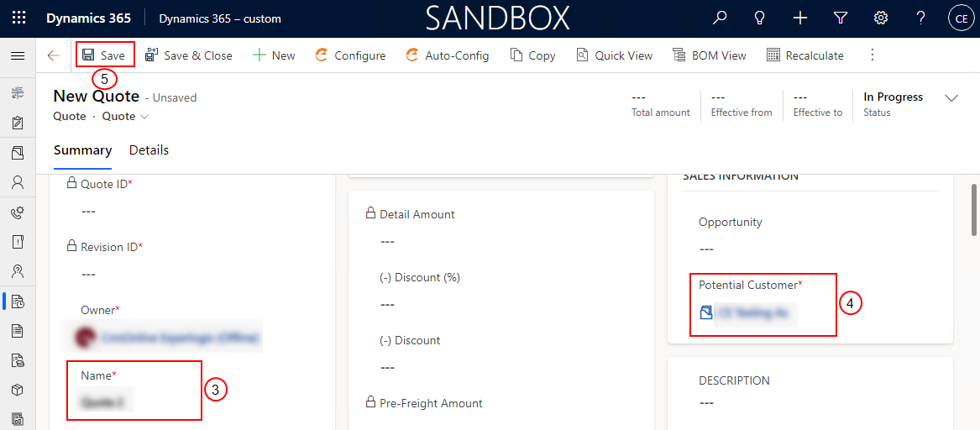Open the CE user account avatar

click(962, 18)
